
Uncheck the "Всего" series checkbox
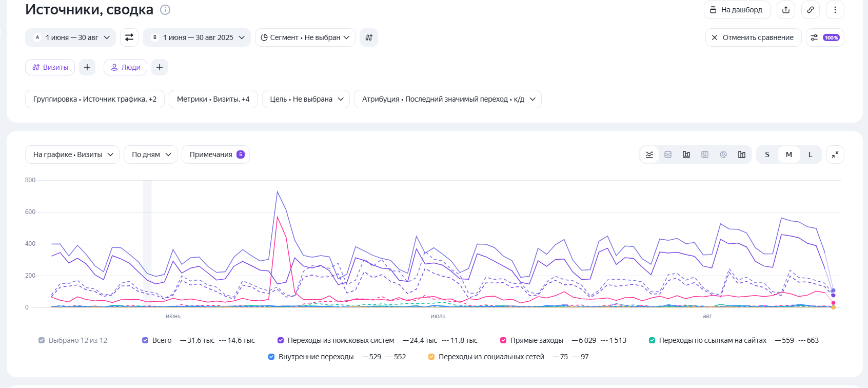coord(145,340)
